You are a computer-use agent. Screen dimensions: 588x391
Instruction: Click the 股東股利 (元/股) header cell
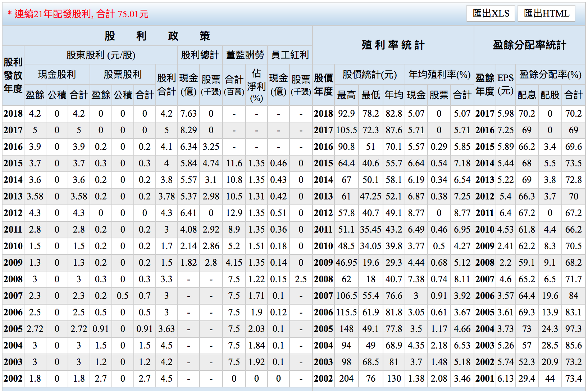coord(101,55)
